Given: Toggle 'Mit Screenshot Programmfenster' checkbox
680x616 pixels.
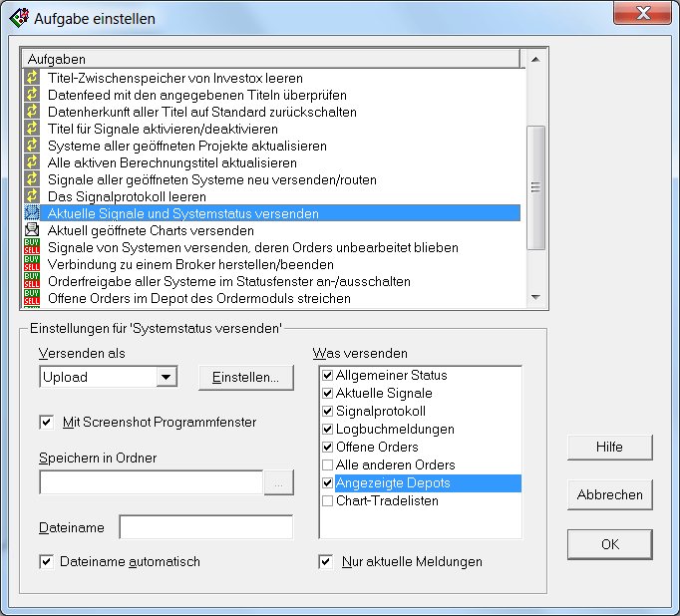Looking at the screenshot, I should 47,423.
